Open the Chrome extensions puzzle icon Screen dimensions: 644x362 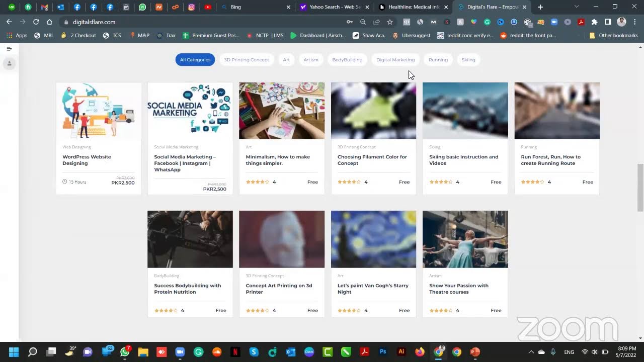pyautogui.click(x=594, y=22)
